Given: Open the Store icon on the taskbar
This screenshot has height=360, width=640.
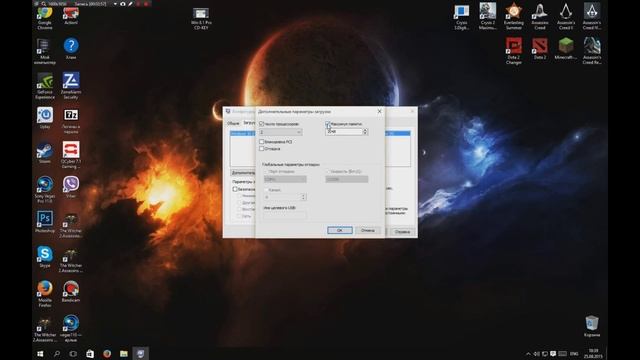Looking at the screenshot, I should (90, 353).
